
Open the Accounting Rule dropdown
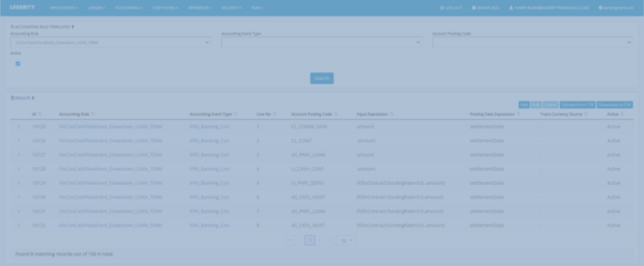point(111,43)
